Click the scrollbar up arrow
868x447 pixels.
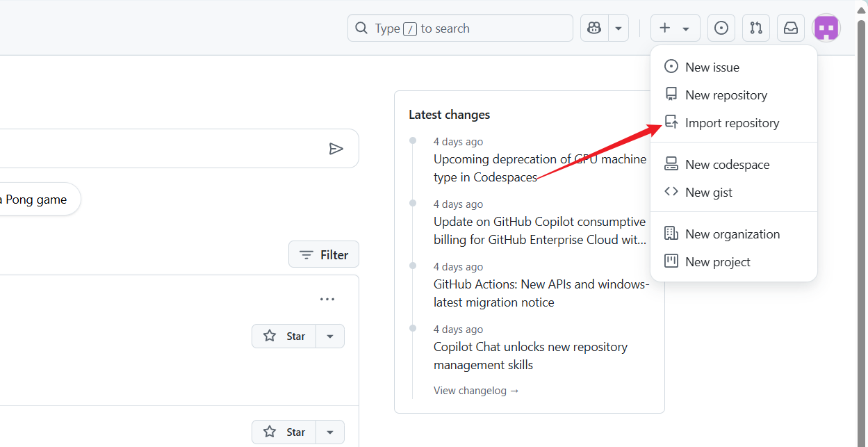862,8
